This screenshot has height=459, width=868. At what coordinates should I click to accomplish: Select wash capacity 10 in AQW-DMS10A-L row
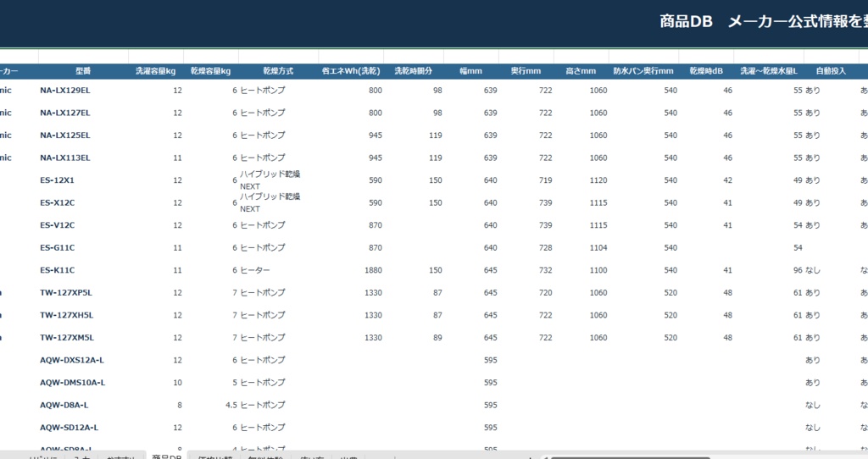[x=178, y=383]
